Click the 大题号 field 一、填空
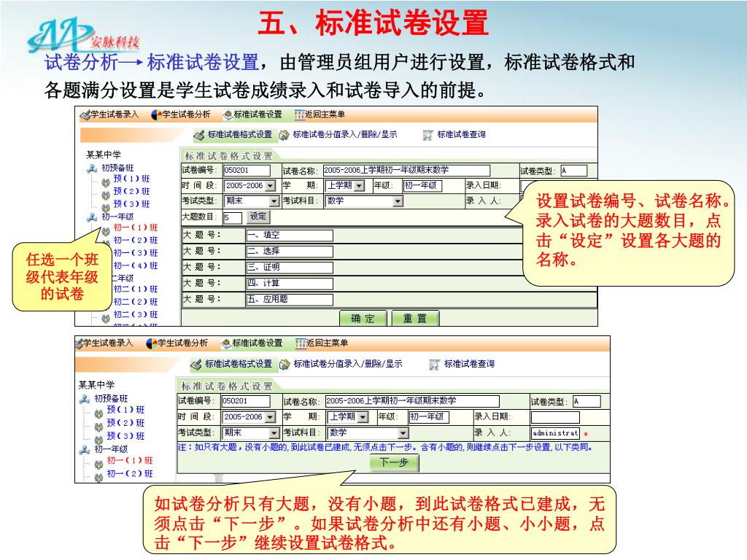The image size is (747, 560). tap(289, 236)
